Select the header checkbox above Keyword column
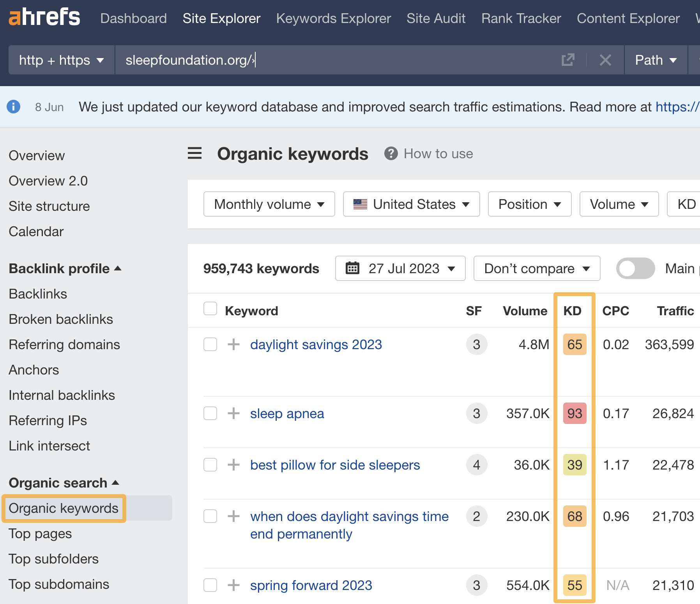Image resolution: width=700 pixels, height=604 pixels. (x=210, y=308)
